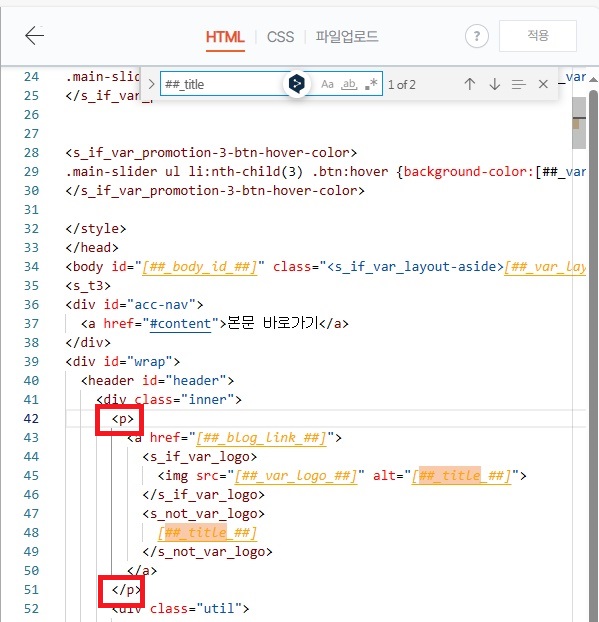Click <div id="acc-nav"> on line 36
Image resolution: width=599 pixels, height=622 pixels.
coord(134,305)
